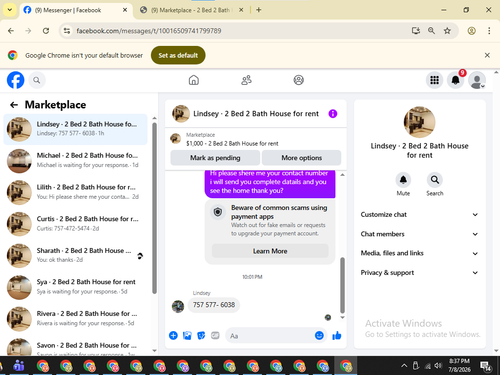
Task: Switch to Marketplace - 2 Bed 2 Bath tab
Action: pyautogui.click(x=191, y=10)
